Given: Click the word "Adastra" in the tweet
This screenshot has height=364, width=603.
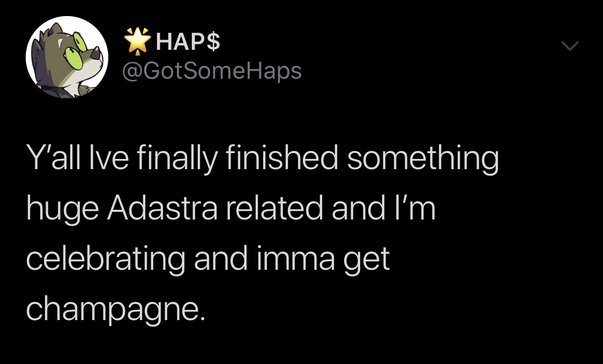Looking at the screenshot, I should click(161, 209).
